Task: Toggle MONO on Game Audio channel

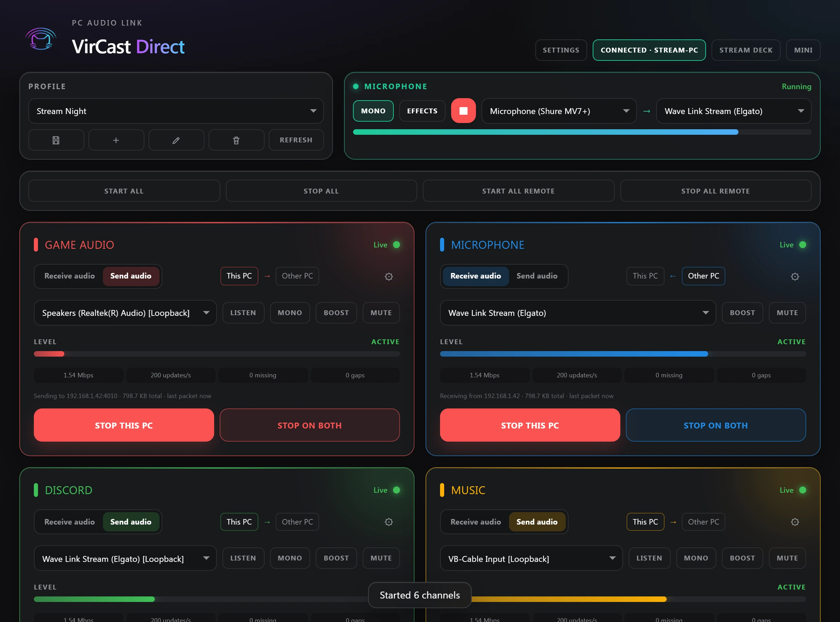Action: click(290, 312)
